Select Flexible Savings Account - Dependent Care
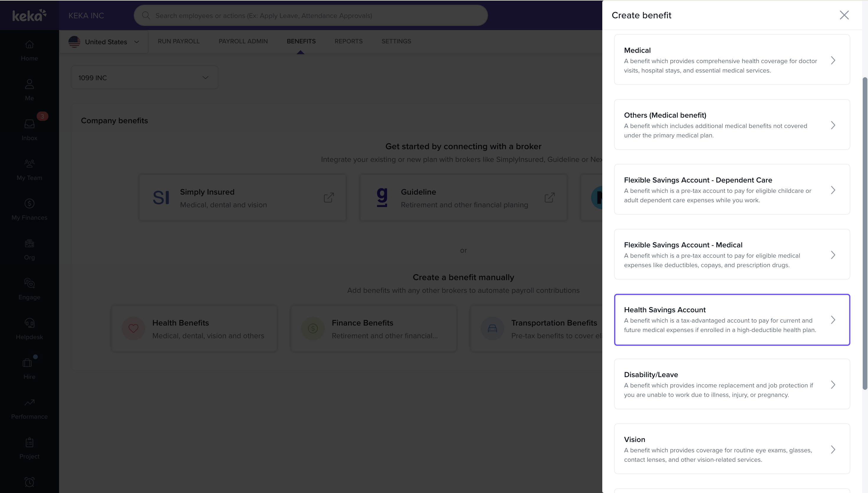The image size is (868, 493). coord(731,190)
